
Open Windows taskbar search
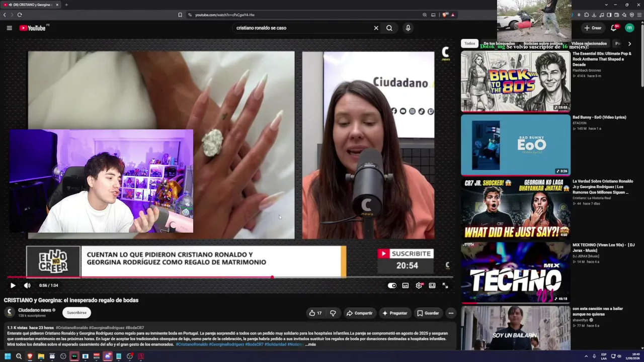(x=19, y=356)
